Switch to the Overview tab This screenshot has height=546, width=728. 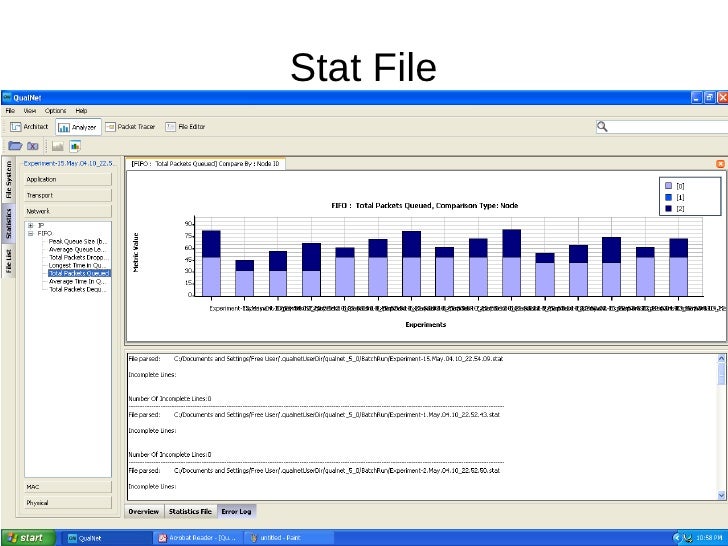pos(144,511)
